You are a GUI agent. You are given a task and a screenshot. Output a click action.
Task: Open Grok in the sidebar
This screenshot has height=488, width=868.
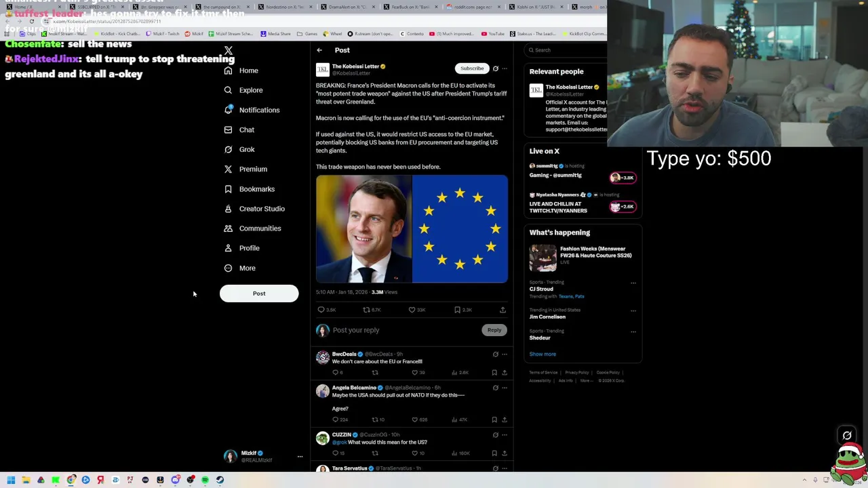coord(239,149)
